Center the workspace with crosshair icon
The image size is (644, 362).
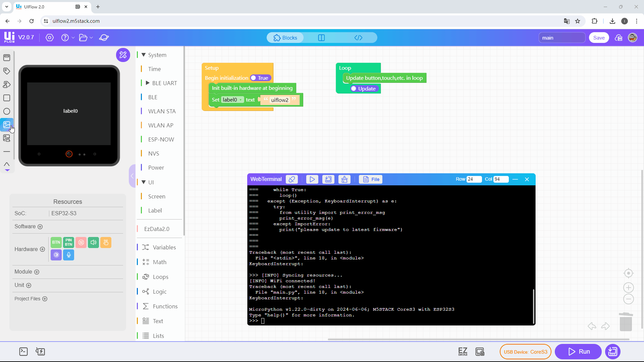coord(629,273)
